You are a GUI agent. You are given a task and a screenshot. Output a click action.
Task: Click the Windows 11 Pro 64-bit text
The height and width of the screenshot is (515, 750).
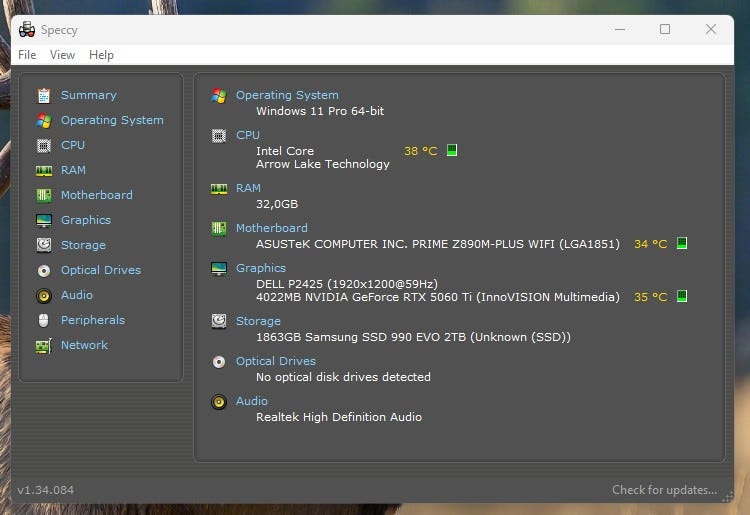320,111
